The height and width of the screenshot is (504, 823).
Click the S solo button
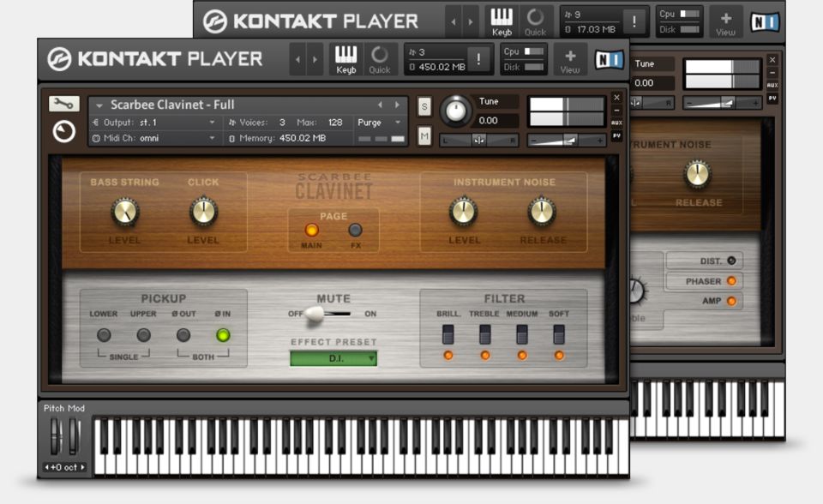click(x=424, y=106)
